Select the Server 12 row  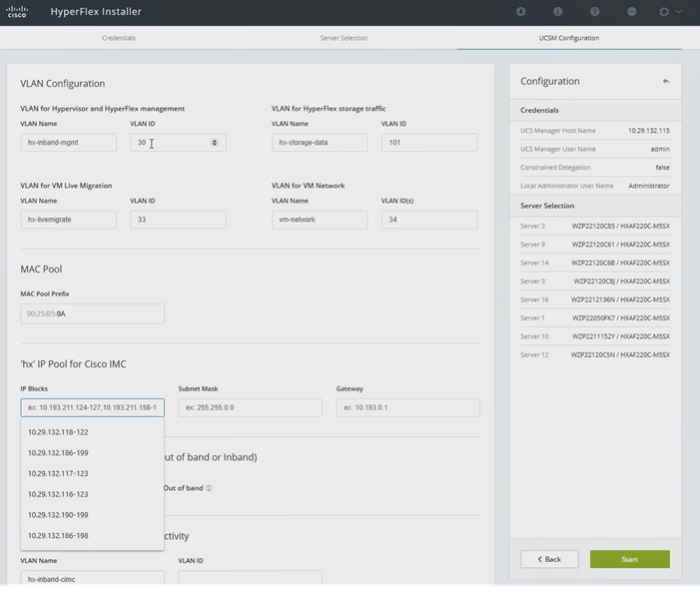tap(595, 354)
